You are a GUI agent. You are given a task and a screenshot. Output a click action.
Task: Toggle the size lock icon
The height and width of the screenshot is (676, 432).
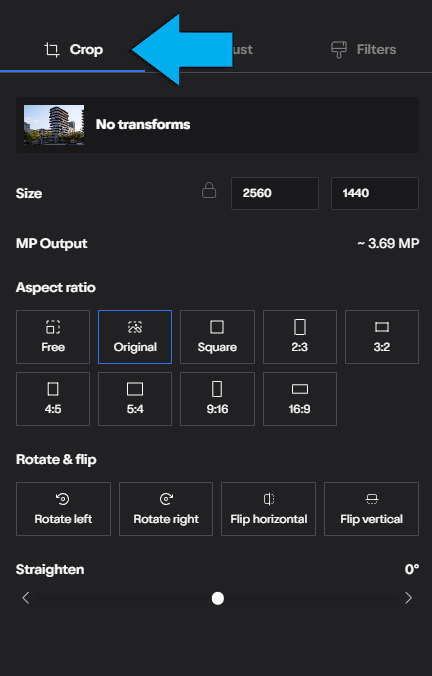(x=209, y=190)
